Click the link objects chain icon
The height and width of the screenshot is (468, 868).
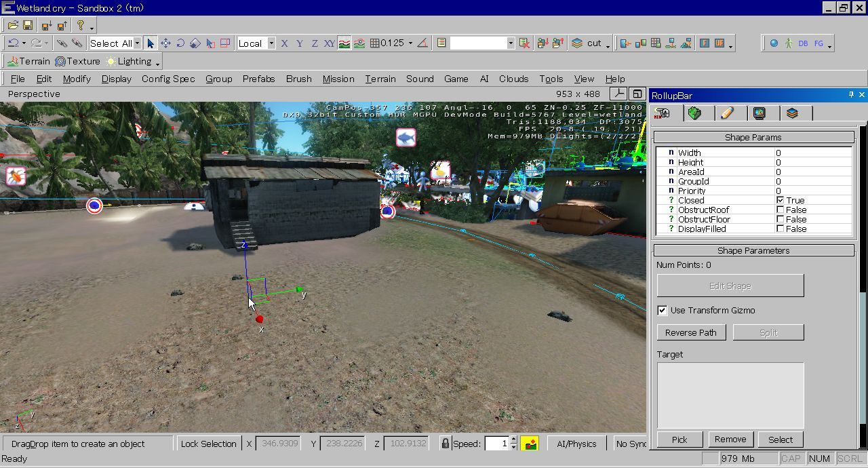coord(62,43)
